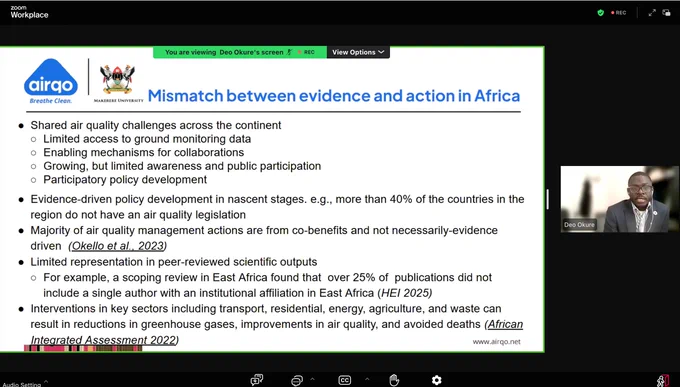Click the Zoom Workplace logo
Image resolution: width=680 pixels, height=387 pixels.
29,12
